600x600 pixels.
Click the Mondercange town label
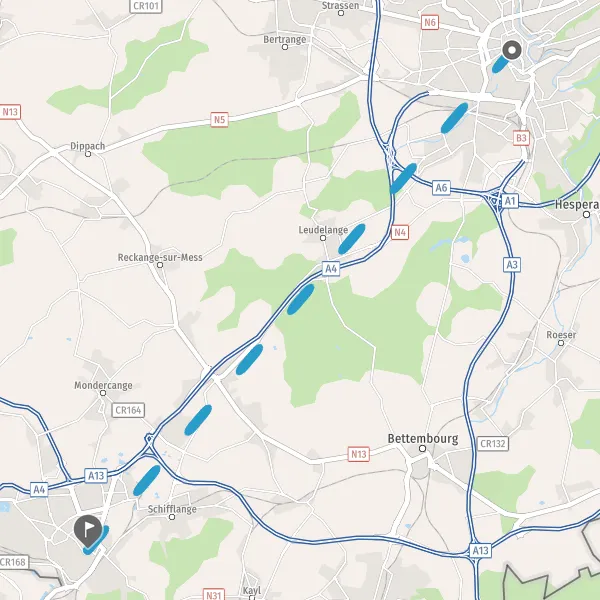point(103,385)
